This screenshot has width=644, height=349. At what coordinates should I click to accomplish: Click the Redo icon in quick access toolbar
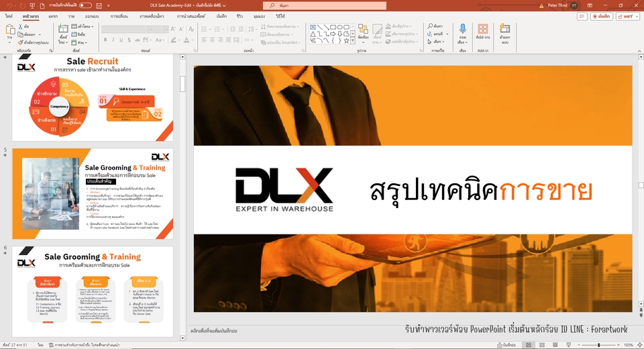point(21,5)
